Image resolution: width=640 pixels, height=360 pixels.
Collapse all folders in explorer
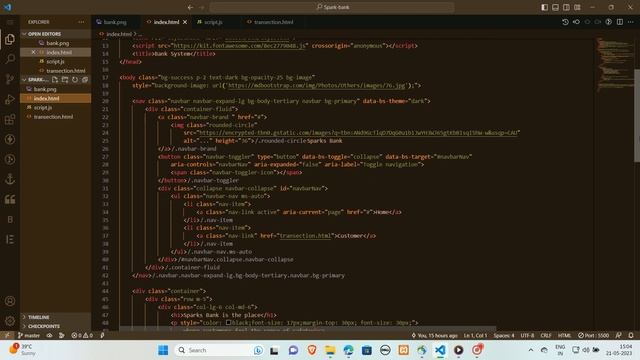coord(85,80)
